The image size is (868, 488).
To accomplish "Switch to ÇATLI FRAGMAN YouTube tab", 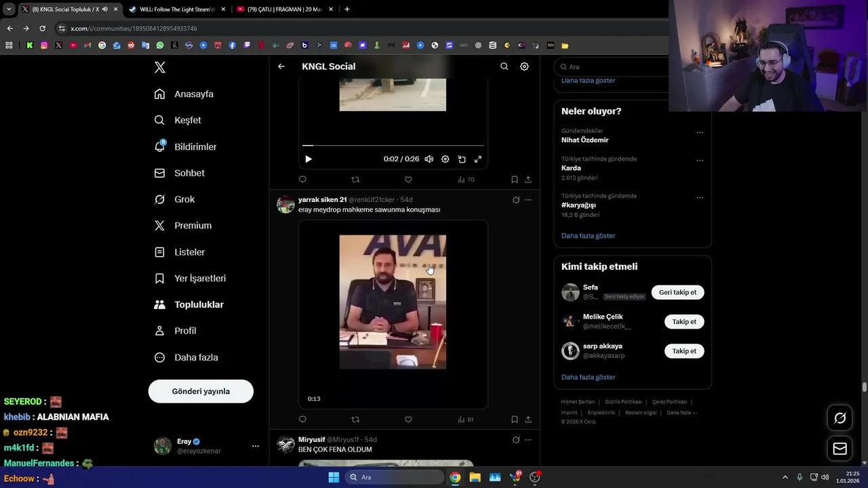I will pos(285,9).
